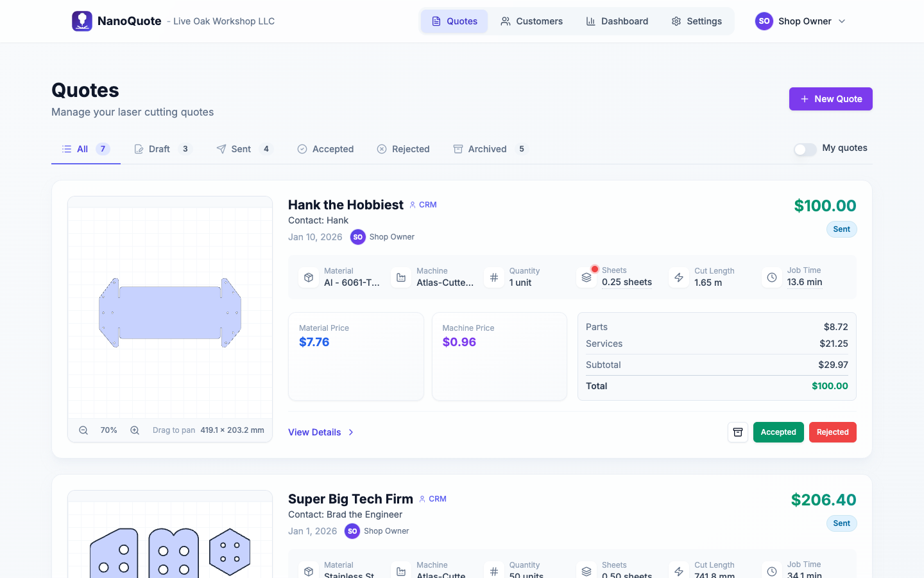Mark Hank's quote as Accepted
Viewport: 924px width, 578px height.
778,432
